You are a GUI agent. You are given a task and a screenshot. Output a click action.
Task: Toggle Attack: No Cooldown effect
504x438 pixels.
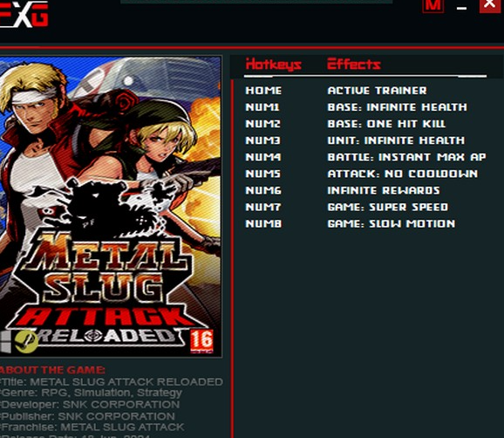403,174
